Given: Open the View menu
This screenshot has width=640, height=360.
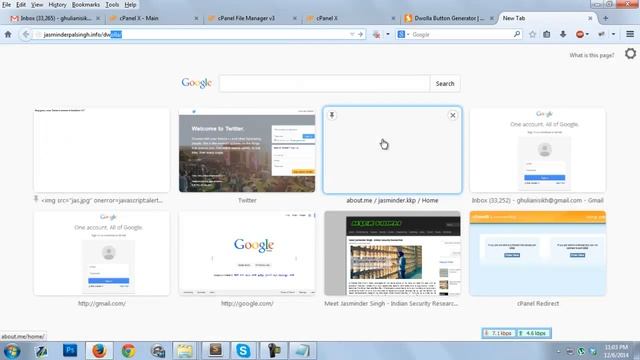Looking at the screenshot, I should [x=37, y=5].
